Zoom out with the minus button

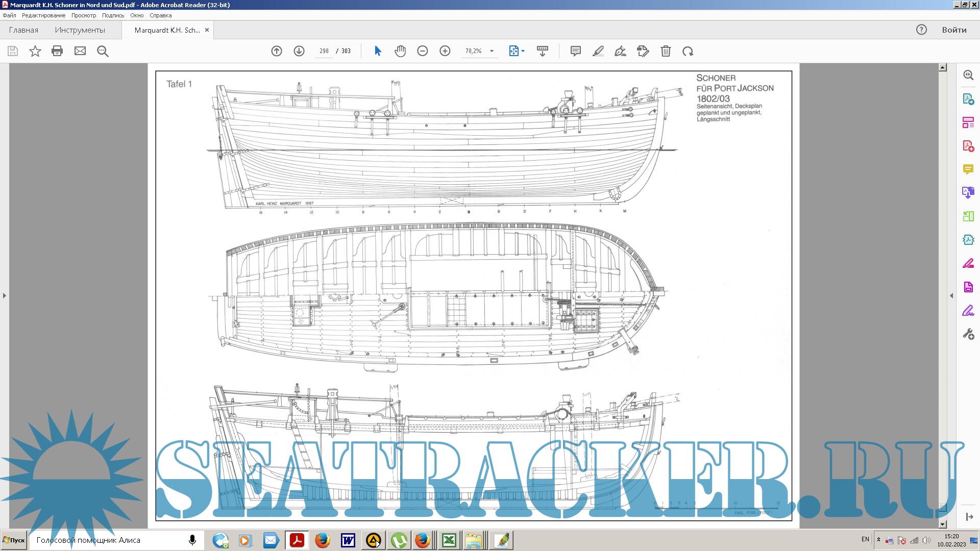423,51
